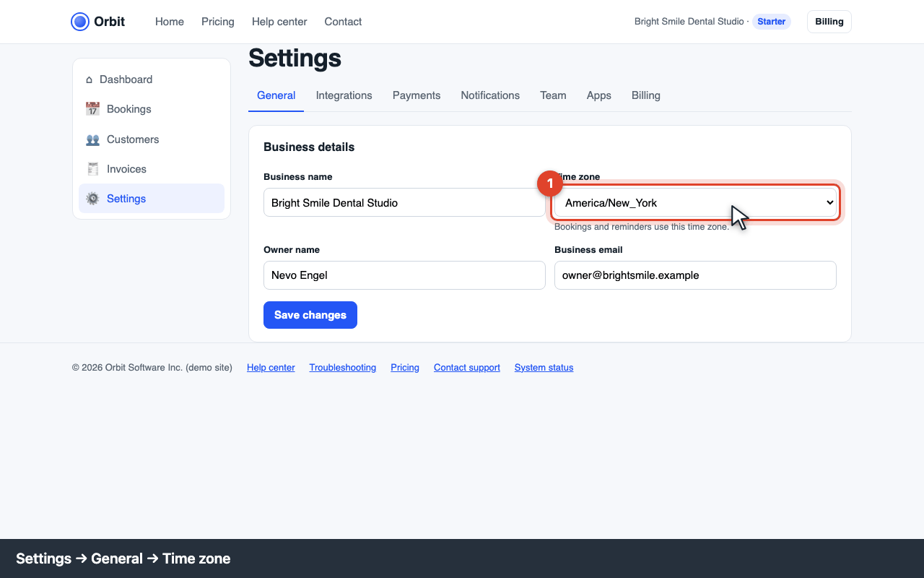This screenshot has height=578, width=924.
Task: Click the Contact support footer link
Action: coord(467,368)
